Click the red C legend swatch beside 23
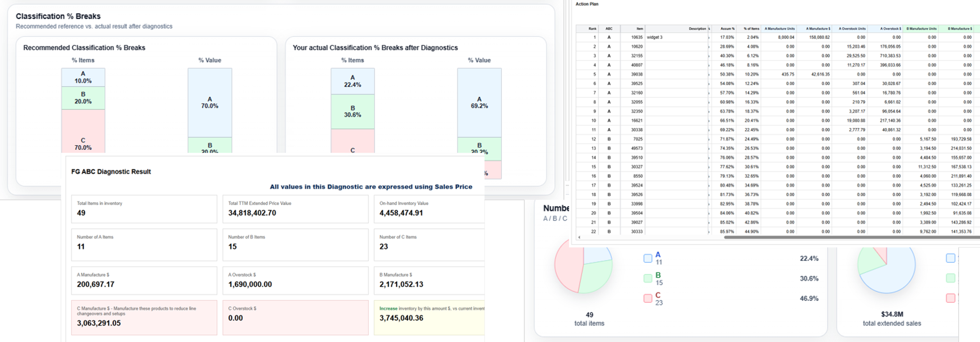980x342 pixels. tap(648, 298)
